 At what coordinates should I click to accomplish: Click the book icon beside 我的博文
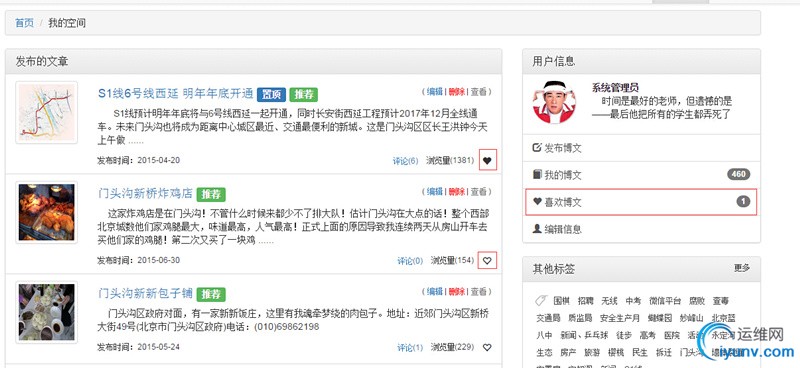[x=537, y=175]
